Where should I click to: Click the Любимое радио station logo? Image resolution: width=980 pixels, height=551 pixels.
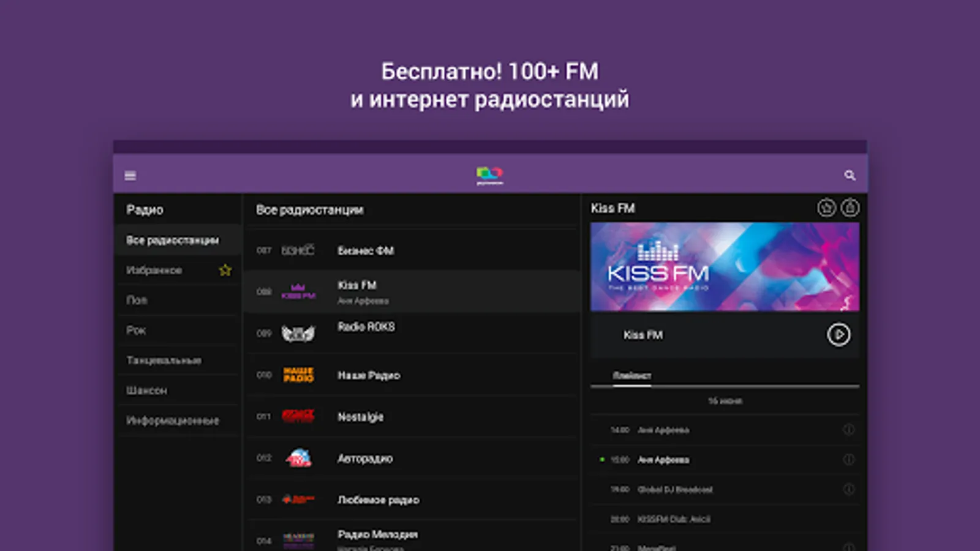[298, 500]
